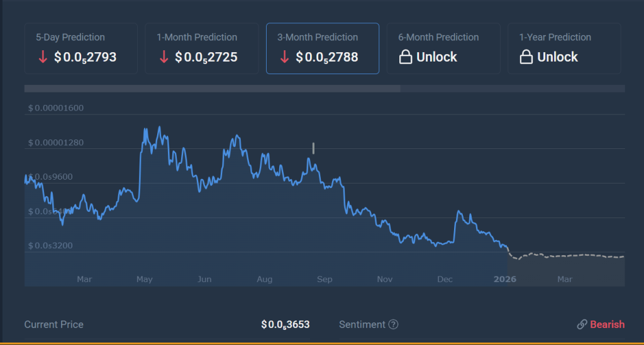Viewport: 644px width, 345px height.
Task: Switch to the 1-Month Prediction tab
Action: 201,48
